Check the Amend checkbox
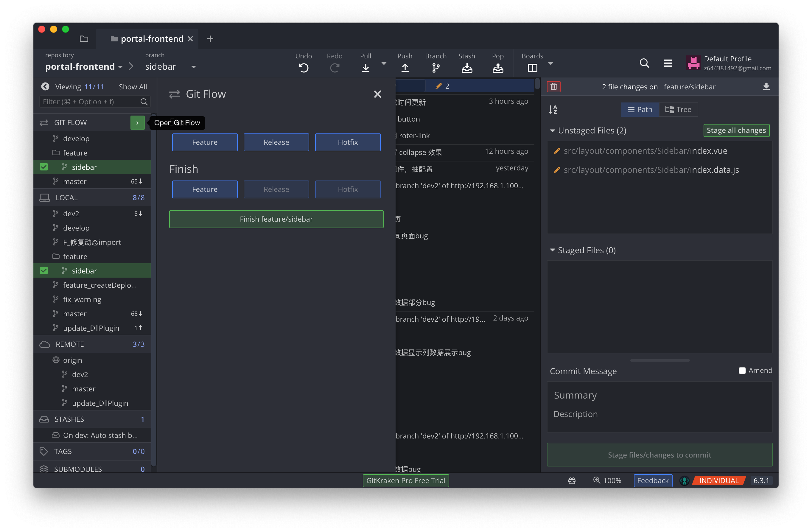Viewport: 812px width, 532px height. pyautogui.click(x=742, y=371)
